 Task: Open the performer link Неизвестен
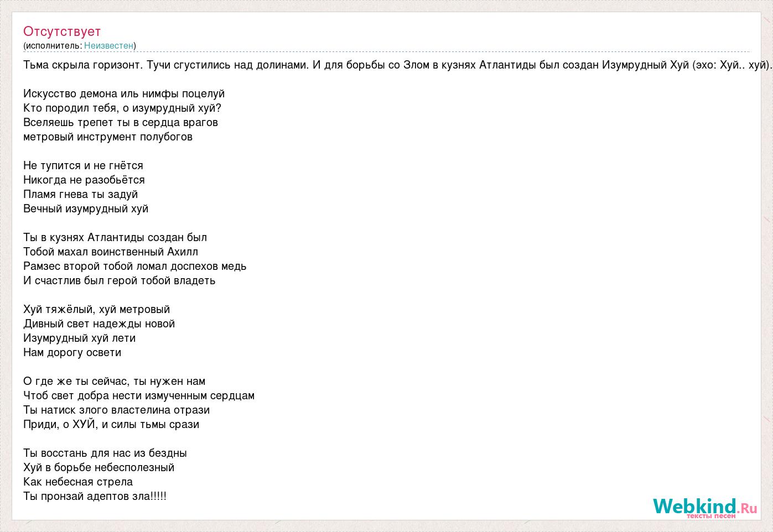tap(108, 45)
